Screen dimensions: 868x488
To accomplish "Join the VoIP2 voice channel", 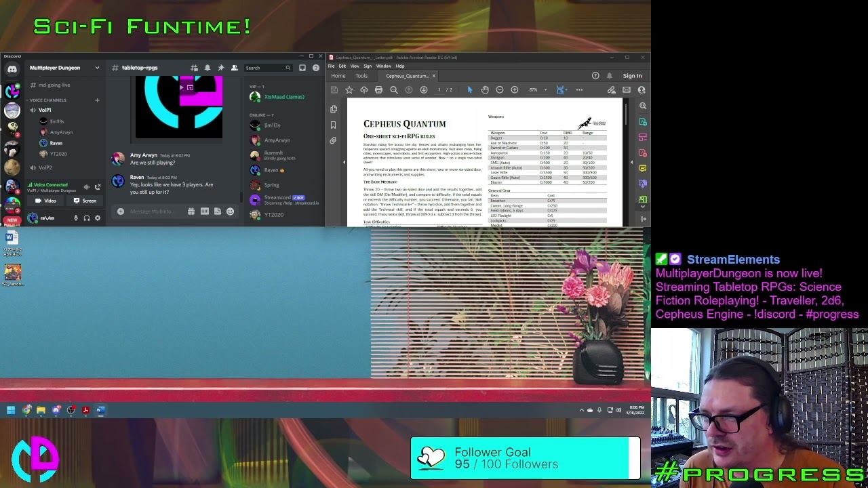I will [45, 167].
